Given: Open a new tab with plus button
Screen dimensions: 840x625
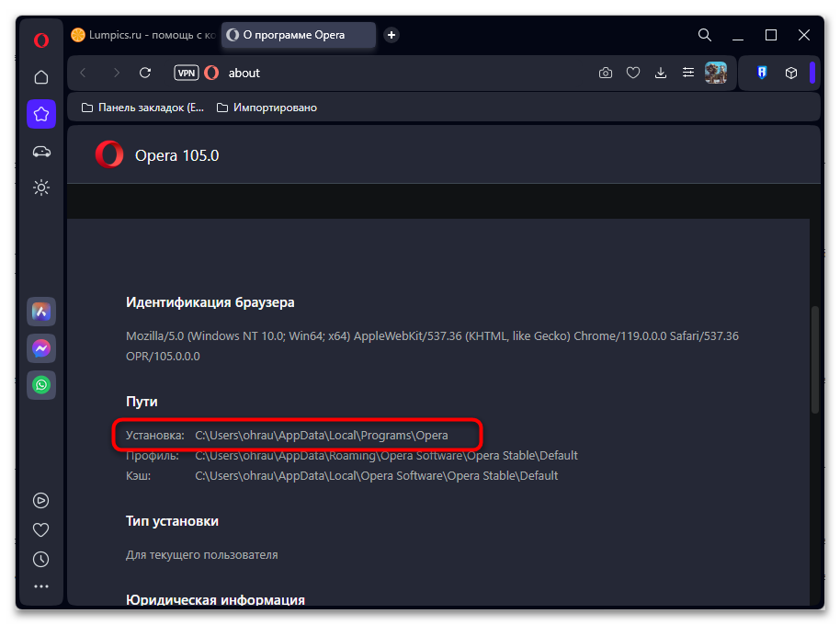Looking at the screenshot, I should [x=392, y=35].
